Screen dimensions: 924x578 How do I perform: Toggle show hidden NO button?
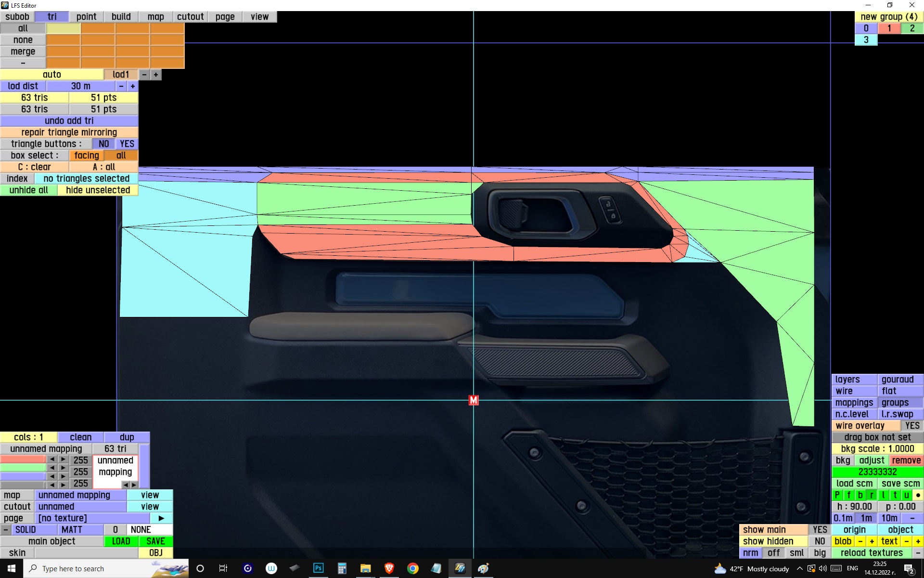[820, 541]
